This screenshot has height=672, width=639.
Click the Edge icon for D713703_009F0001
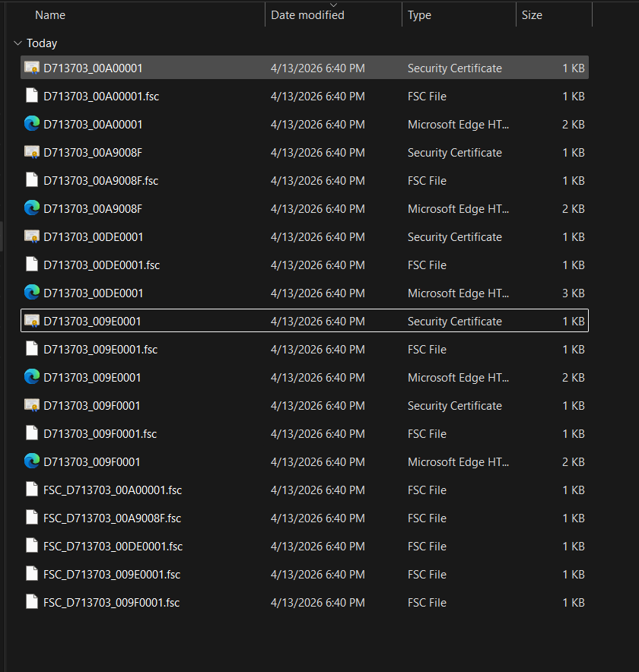tap(32, 462)
